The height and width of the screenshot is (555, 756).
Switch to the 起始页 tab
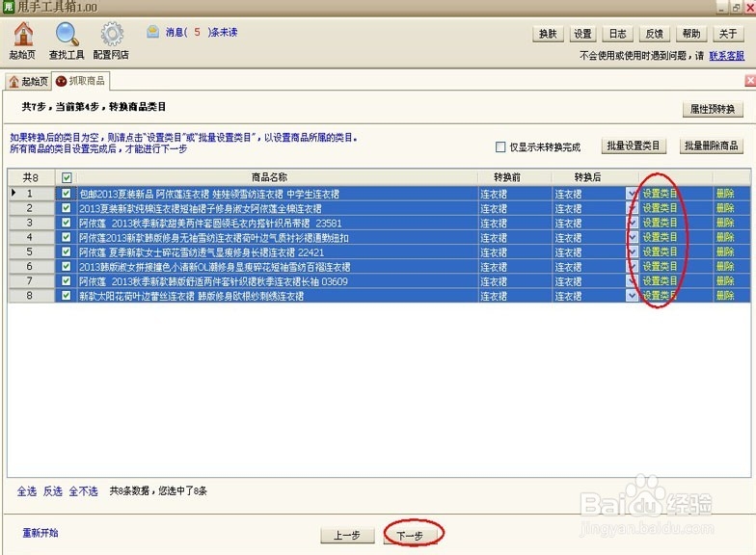pyautogui.click(x=29, y=81)
